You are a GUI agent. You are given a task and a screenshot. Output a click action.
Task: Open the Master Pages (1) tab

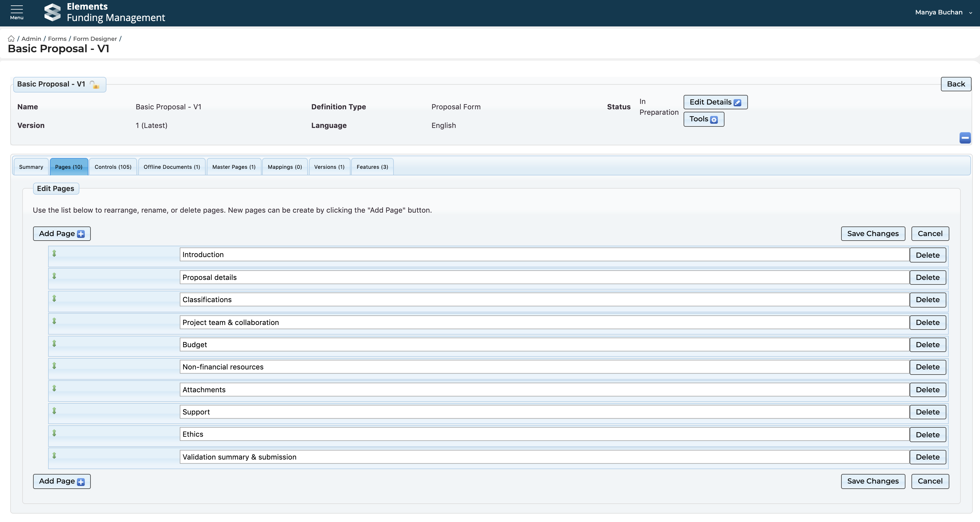tap(234, 167)
